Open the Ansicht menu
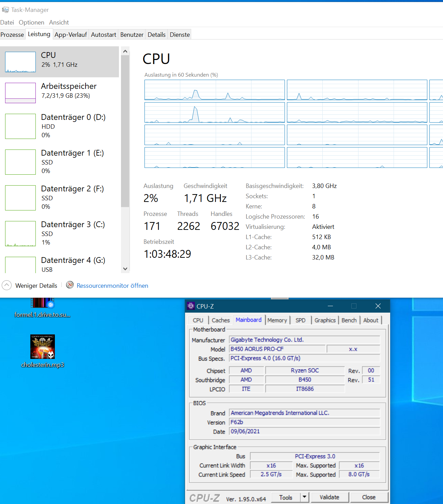 coord(59,22)
